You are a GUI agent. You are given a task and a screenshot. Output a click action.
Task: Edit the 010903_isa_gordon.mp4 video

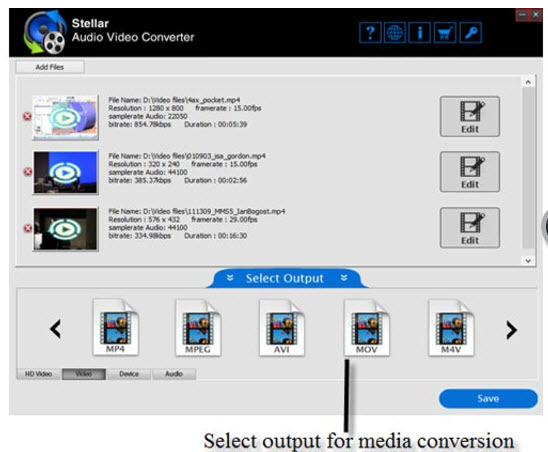470,172
